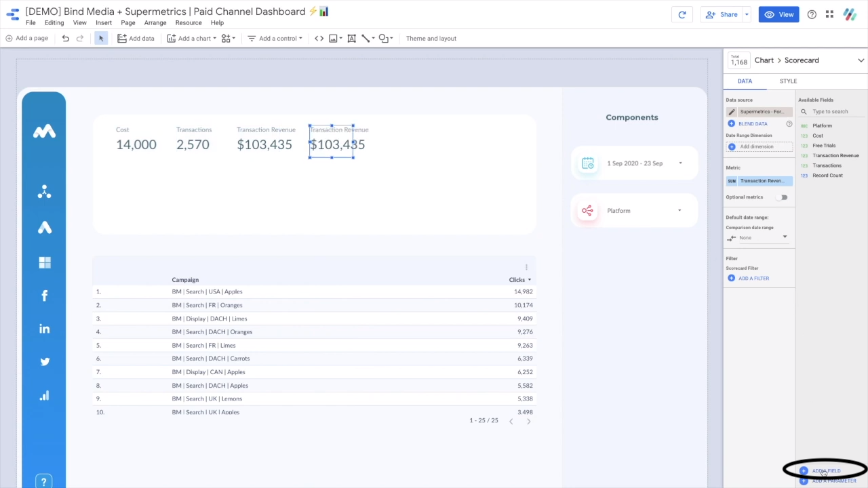Image resolution: width=868 pixels, height=488 pixels.
Task: Click the text box tool icon
Action: click(351, 39)
